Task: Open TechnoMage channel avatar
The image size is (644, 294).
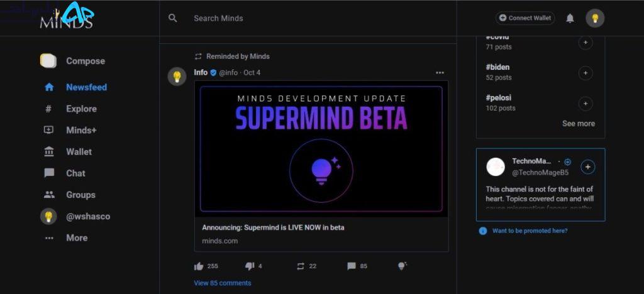Action: click(496, 167)
